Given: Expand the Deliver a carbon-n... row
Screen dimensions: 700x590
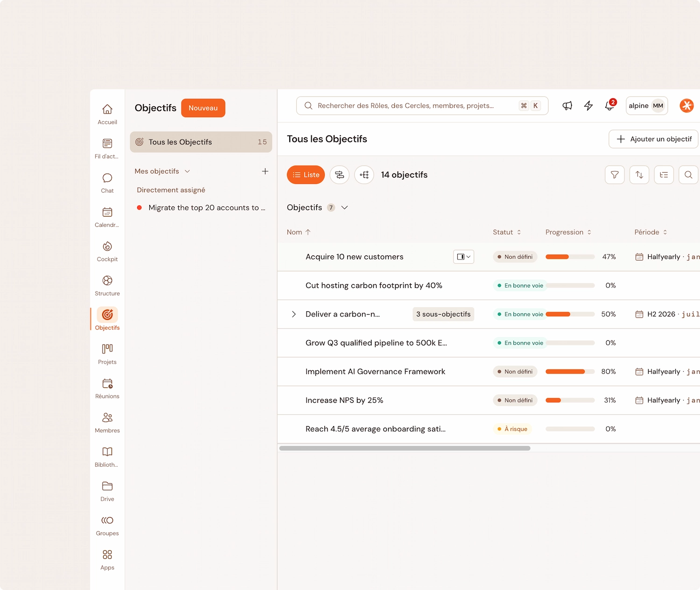Looking at the screenshot, I should (294, 314).
